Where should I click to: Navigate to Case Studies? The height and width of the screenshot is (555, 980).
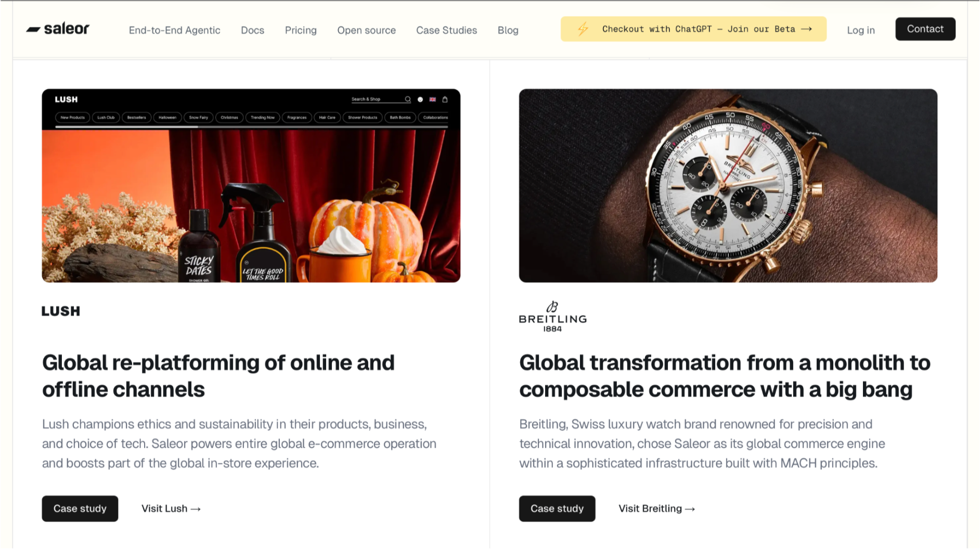[446, 30]
